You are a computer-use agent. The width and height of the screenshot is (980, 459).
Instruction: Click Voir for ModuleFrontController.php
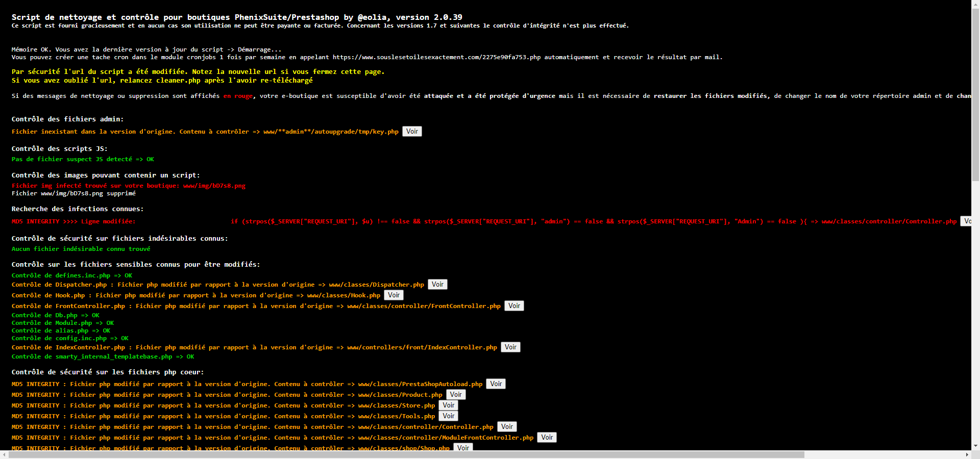pyautogui.click(x=547, y=438)
